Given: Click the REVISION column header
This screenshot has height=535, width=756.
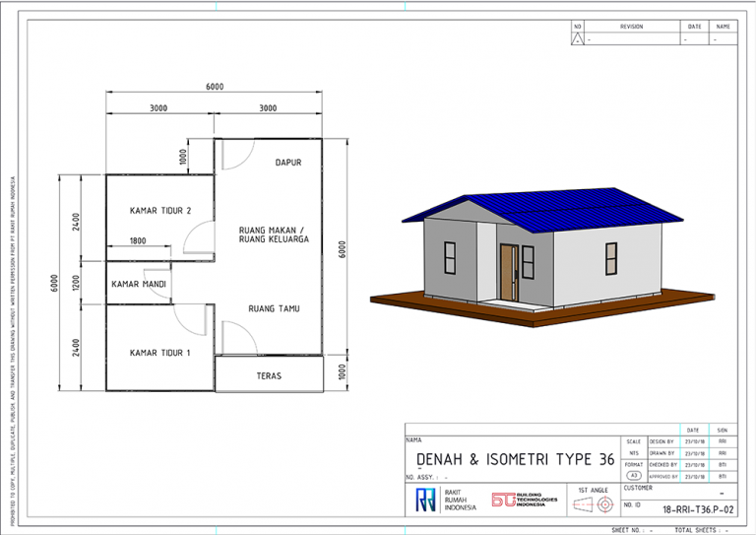Looking at the screenshot, I should (631, 27).
